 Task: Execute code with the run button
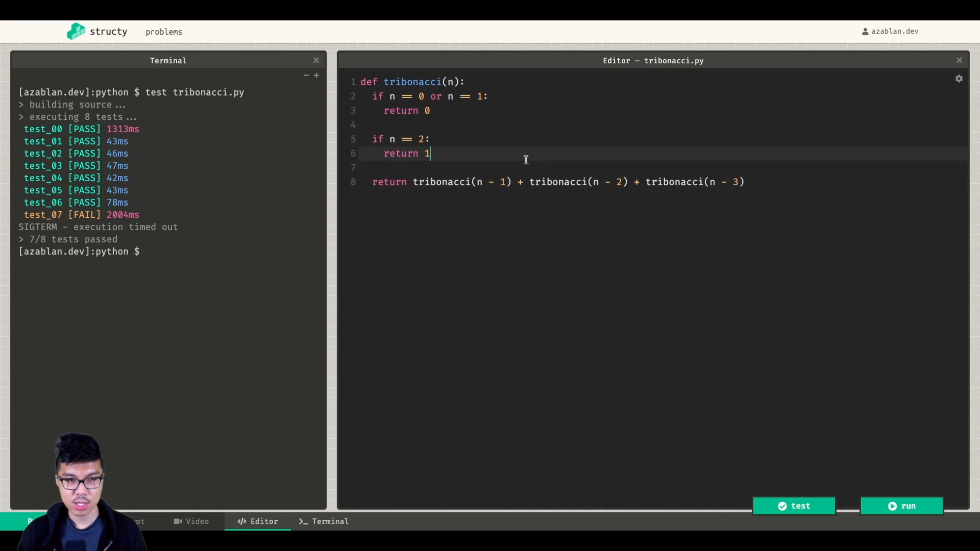[902, 506]
